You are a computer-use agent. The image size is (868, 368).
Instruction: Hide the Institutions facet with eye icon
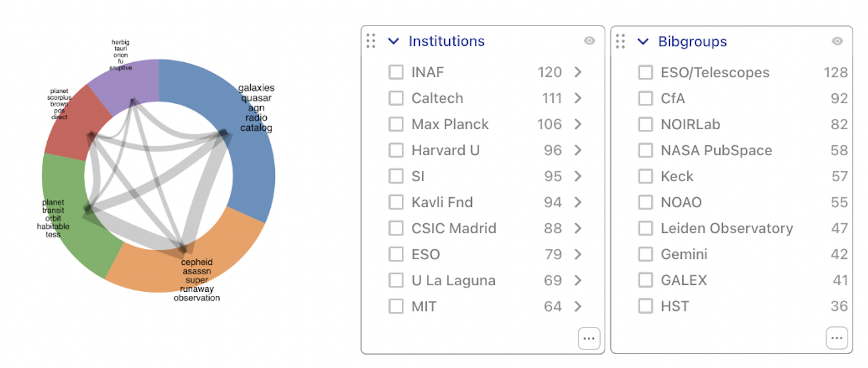[589, 41]
